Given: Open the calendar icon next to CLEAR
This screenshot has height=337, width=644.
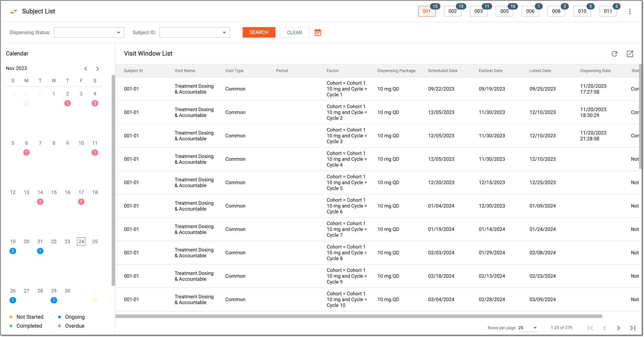Looking at the screenshot, I should tap(318, 32).
